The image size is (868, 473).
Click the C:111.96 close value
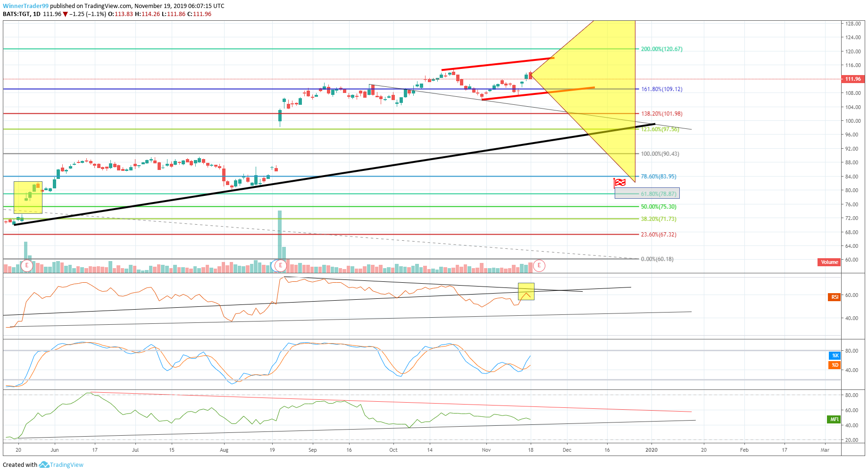point(199,14)
